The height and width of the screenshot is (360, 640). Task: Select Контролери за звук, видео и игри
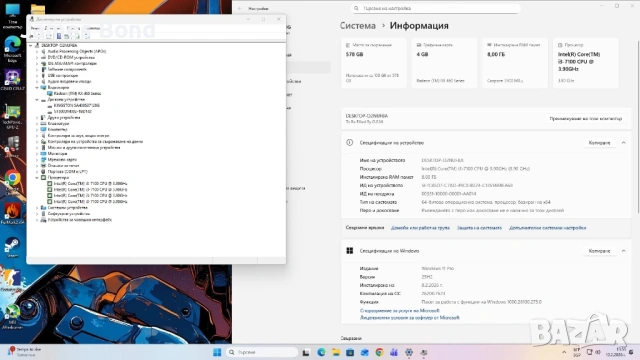point(78,136)
